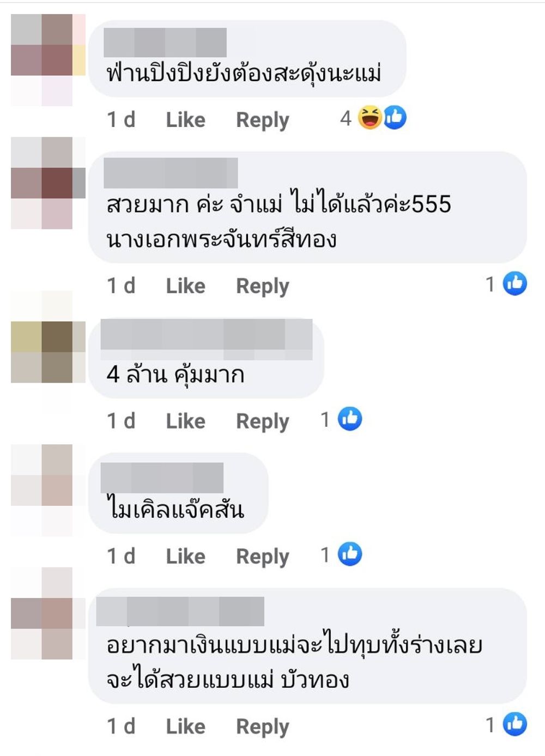The width and height of the screenshot is (545, 756).
Task: Reply to the นางเอกพระจันทร์สีทอง comment
Action: pyautogui.click(x=263, y=287)
